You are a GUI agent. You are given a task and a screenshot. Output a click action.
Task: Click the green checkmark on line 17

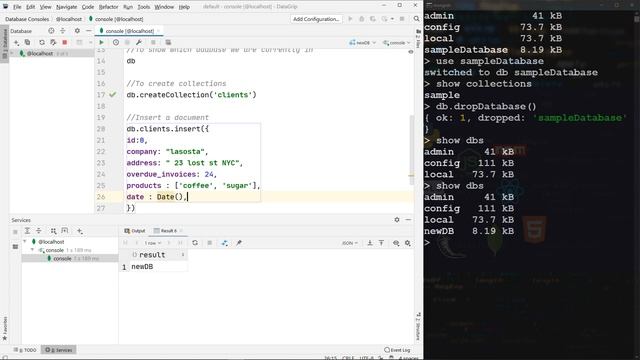click(113, 95)
